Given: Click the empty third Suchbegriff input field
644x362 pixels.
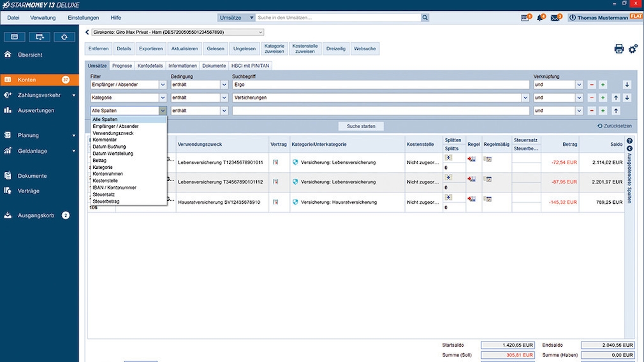Looking at the screenshot, I should click(380, 111).
